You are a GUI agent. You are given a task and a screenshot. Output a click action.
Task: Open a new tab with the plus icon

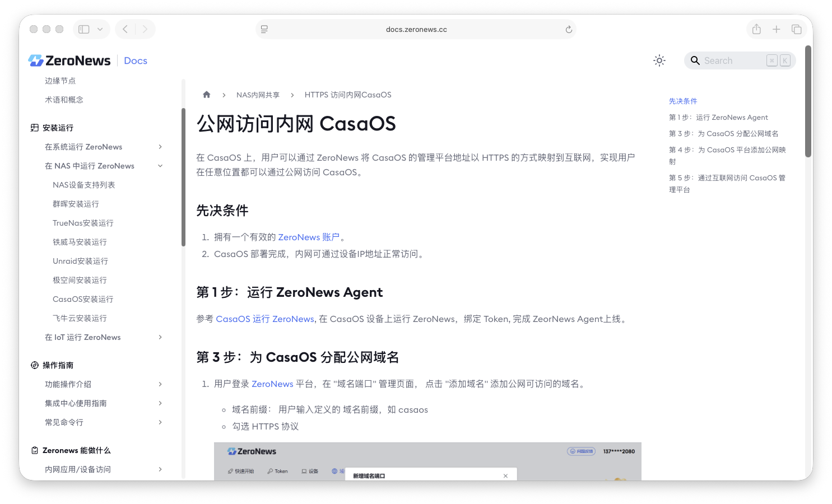777,29
